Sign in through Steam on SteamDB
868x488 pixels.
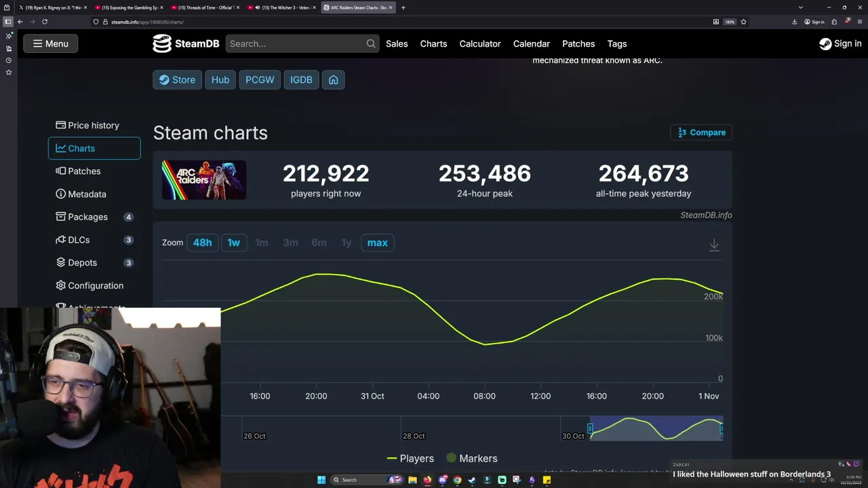point(840,43)
